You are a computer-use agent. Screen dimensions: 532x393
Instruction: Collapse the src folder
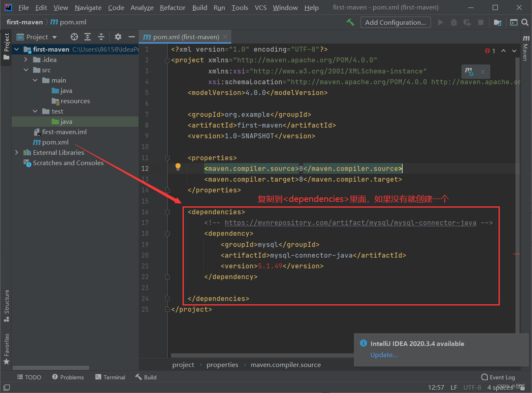(x=26, y=70)
